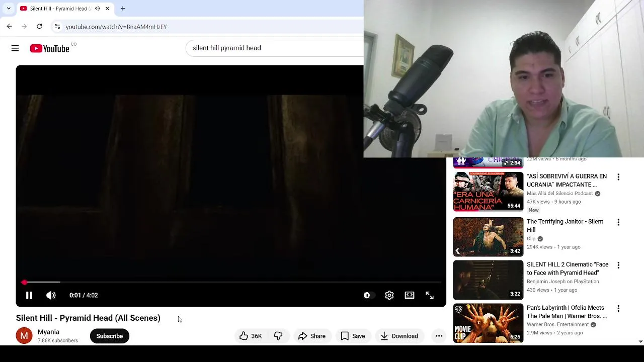Viewport: 644px width, 362px height.
Task: Open options menu for The Terrifying Janitor video
Action: [x=618, y=222]
